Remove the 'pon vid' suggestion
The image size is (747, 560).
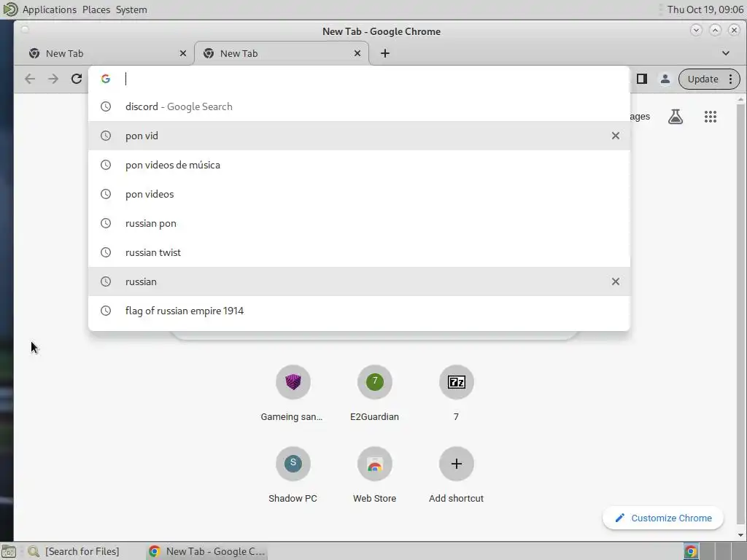616,136
